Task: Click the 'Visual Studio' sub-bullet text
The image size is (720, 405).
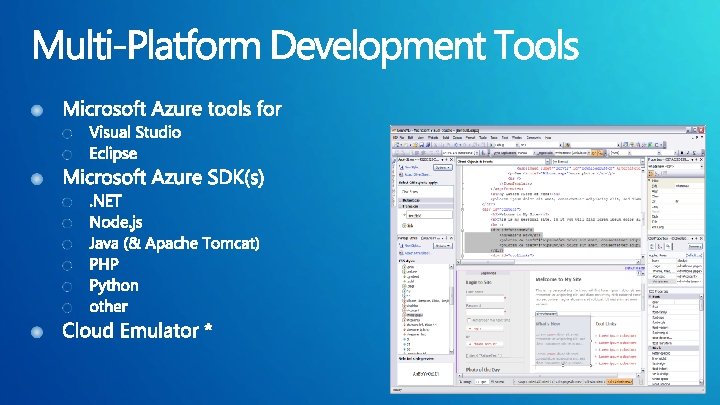Action: pyautogui.click(x=135, y=133)
